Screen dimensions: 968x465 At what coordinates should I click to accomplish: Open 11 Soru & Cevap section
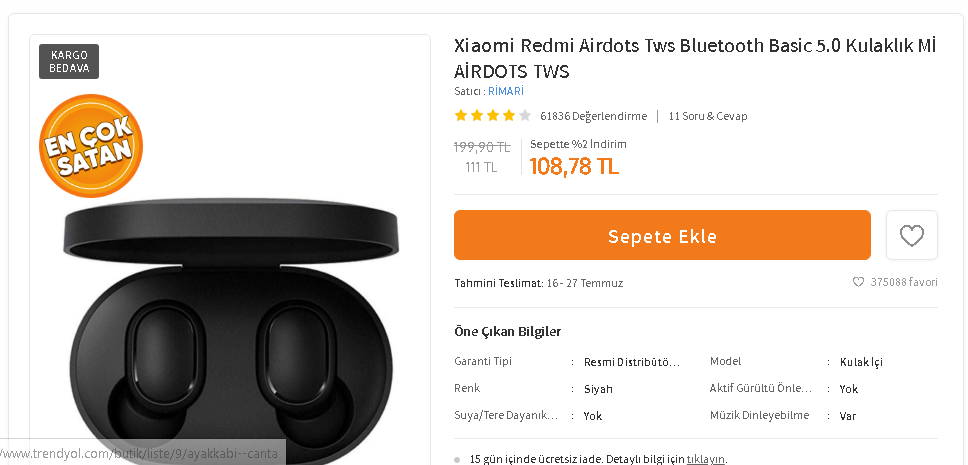[x=707, y=116]
